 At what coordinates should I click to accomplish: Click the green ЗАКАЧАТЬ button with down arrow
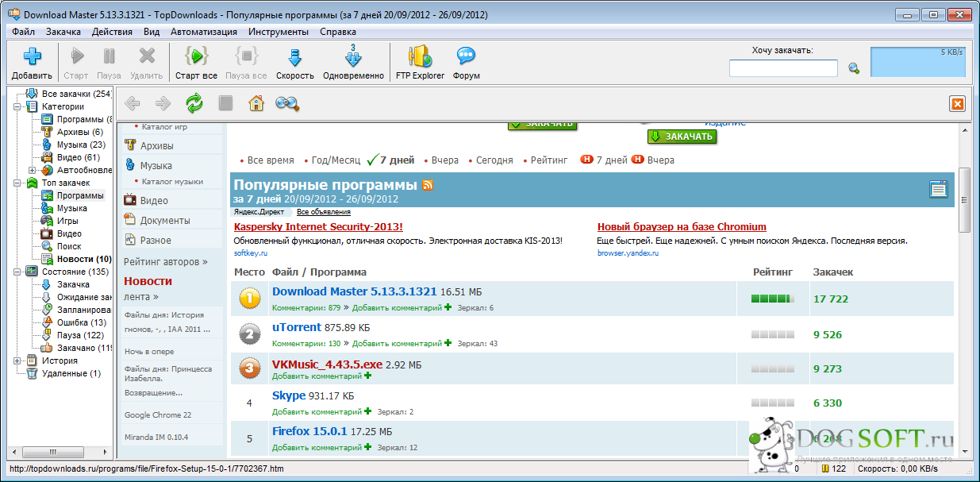click(x=682, y=137)
